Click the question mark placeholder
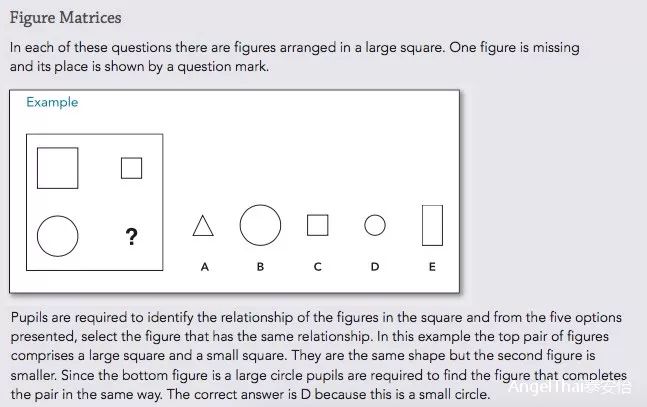The height and width of the screenshot is (407, 647). 132,237
